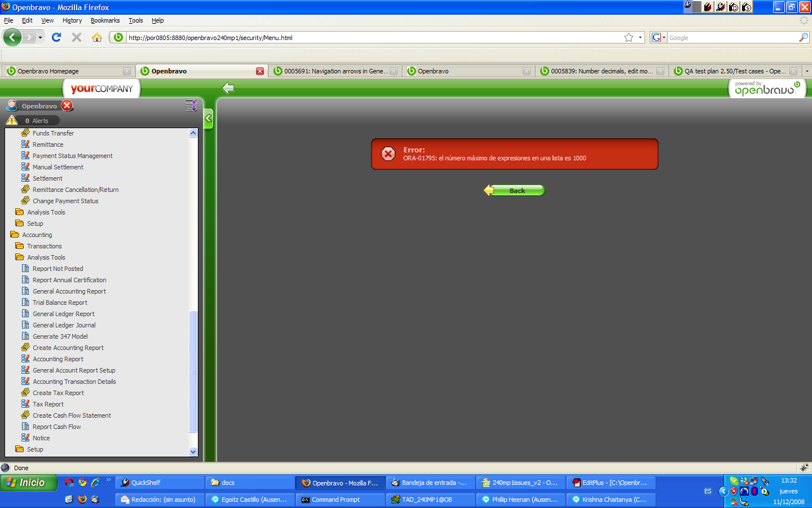Expand the Setup folder above Accounting
This screenshot has height=508, width=812.
click(x=20, y=223)
